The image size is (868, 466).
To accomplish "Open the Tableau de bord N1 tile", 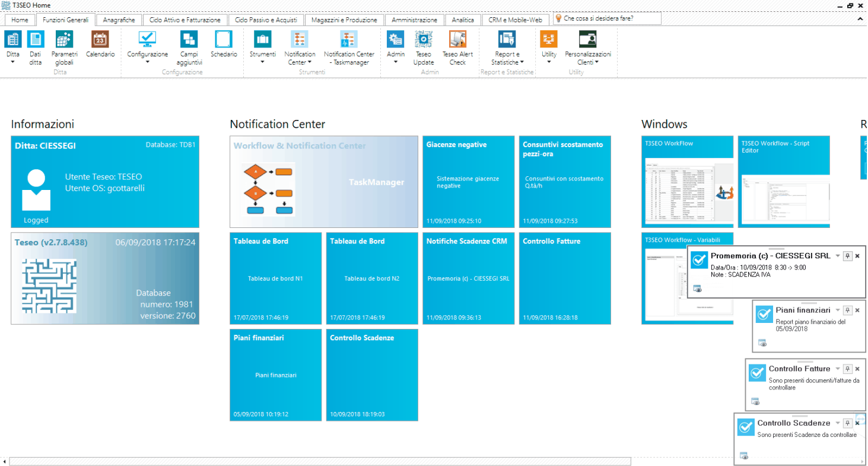I will [x=275, y=278].
